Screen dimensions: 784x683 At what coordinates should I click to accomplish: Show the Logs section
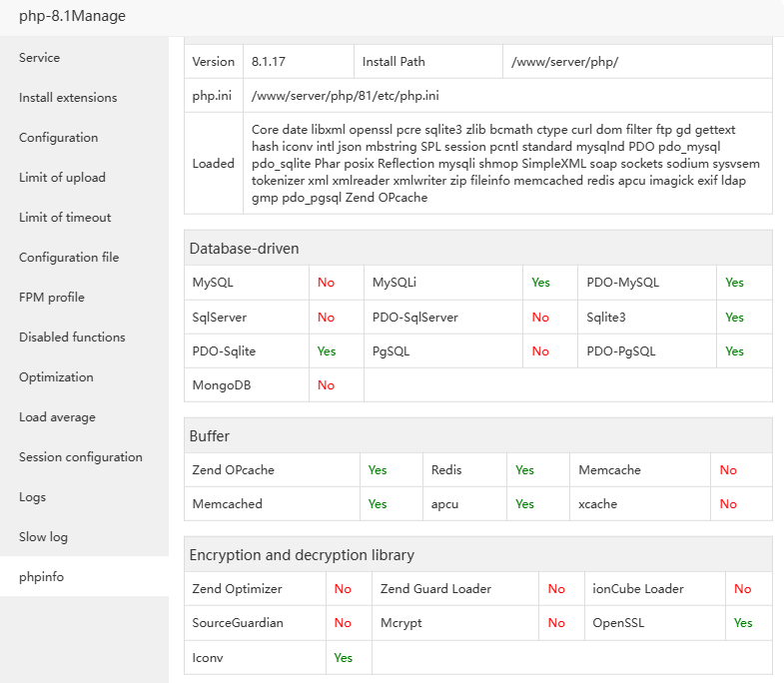coord(33,497)
